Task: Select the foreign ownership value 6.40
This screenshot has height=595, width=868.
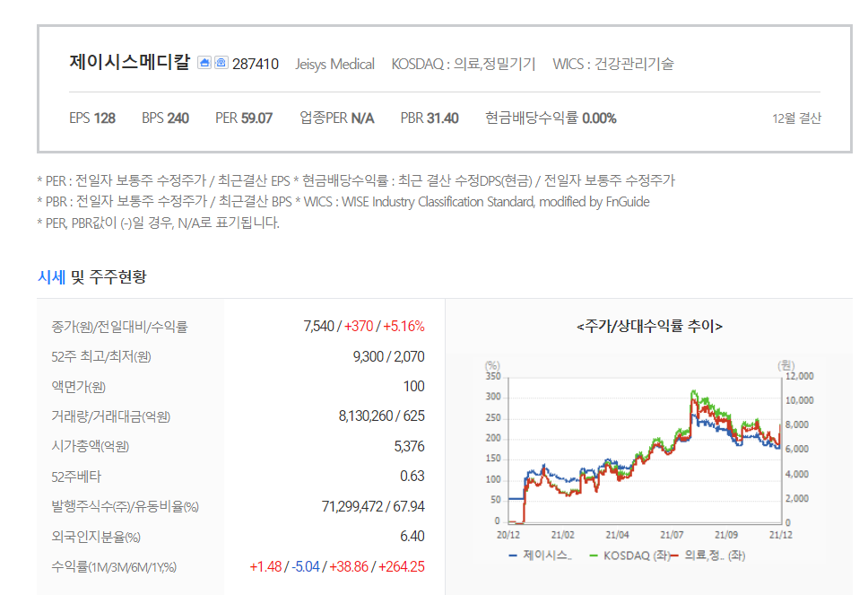Action: [412, 537]
